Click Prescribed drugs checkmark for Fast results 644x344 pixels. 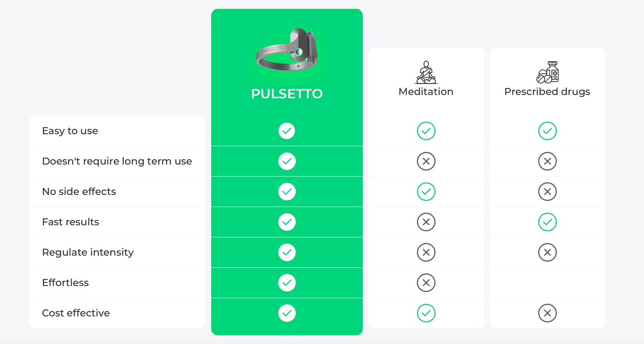[547, 222]
